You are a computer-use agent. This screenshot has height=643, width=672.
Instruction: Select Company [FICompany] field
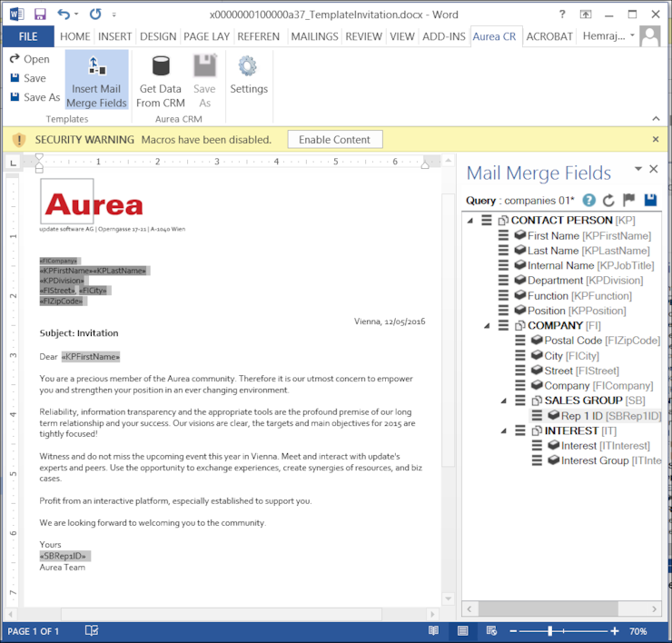click(598, 385)
